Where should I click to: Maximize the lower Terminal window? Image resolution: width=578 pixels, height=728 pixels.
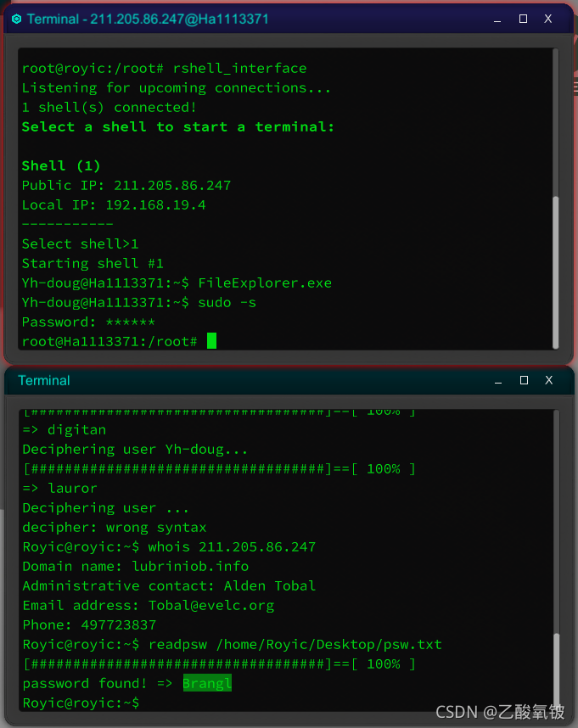[x=524, y=380]
